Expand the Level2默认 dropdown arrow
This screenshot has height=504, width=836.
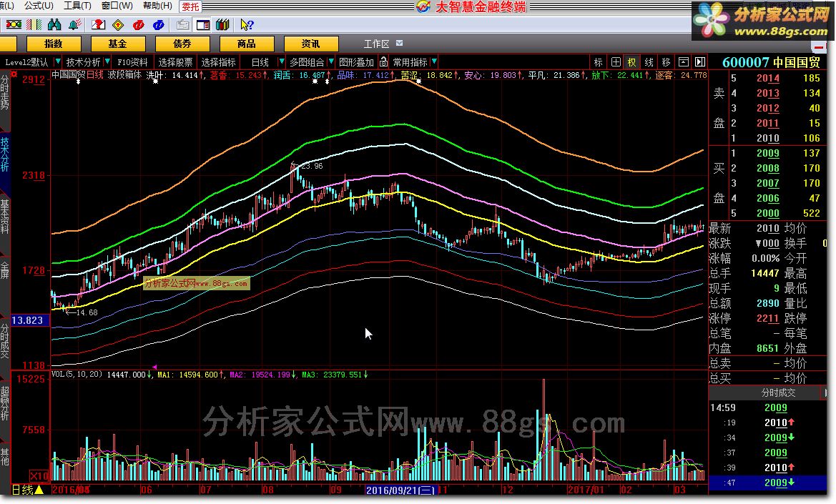(x=58, y=61)
